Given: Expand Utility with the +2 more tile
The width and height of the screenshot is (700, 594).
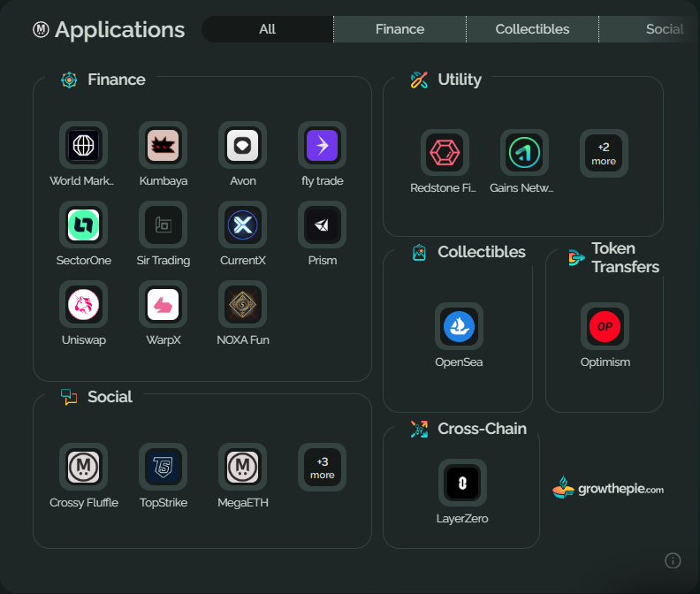Looking at the screenshot, I should tap(604, 153).
